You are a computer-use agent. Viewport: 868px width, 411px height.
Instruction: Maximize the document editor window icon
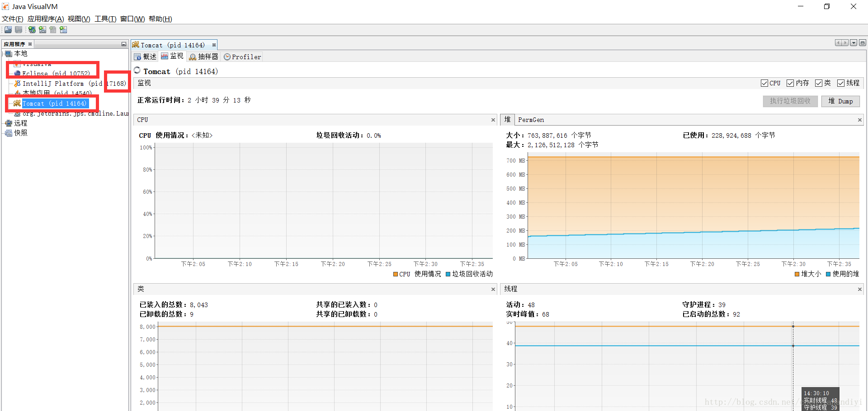tap(863, 43)
